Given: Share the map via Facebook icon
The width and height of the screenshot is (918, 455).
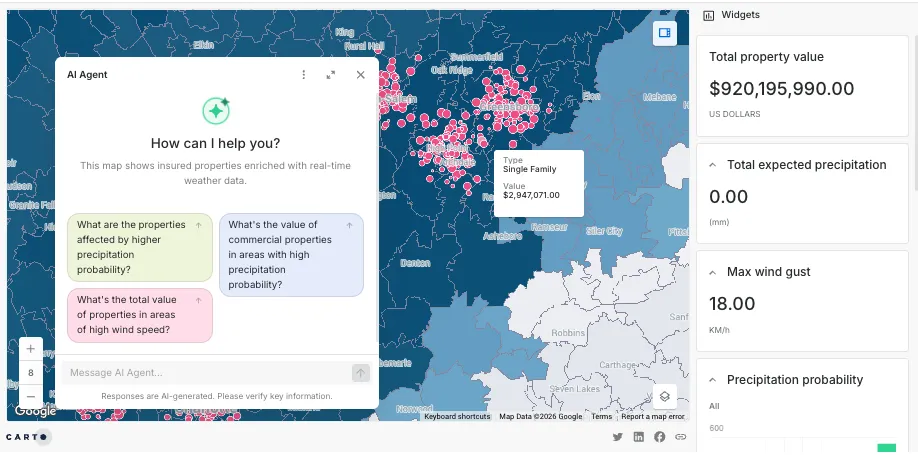Looking at the screenshot, I should click(660, 437).
